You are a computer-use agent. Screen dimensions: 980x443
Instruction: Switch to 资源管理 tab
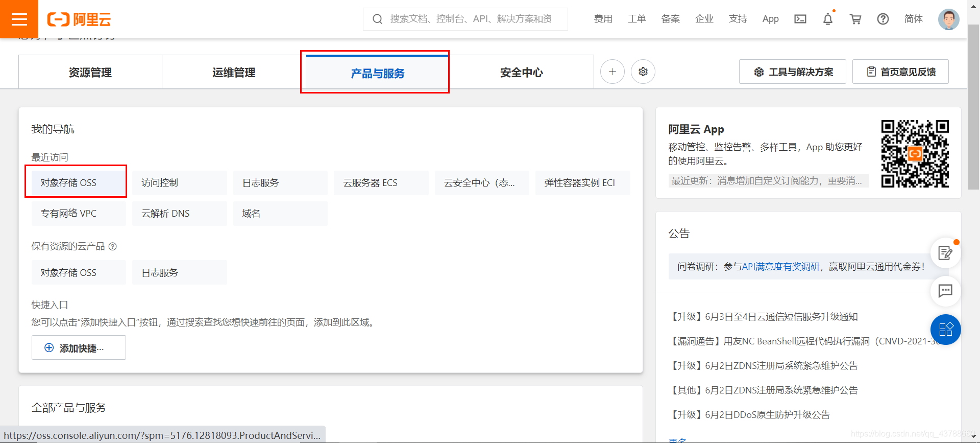click(90, 72)
